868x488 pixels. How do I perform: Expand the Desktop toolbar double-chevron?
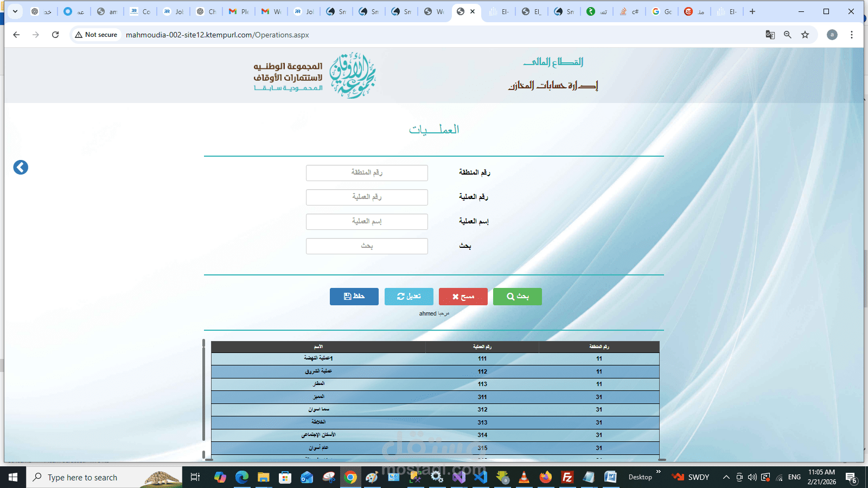658,472
